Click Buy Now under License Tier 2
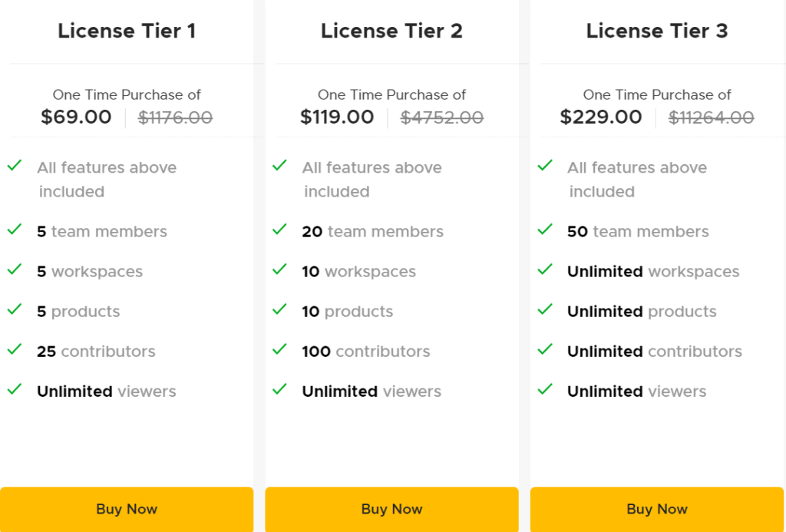Viewport: 786px width, 532px height. (x=391, y=509)
